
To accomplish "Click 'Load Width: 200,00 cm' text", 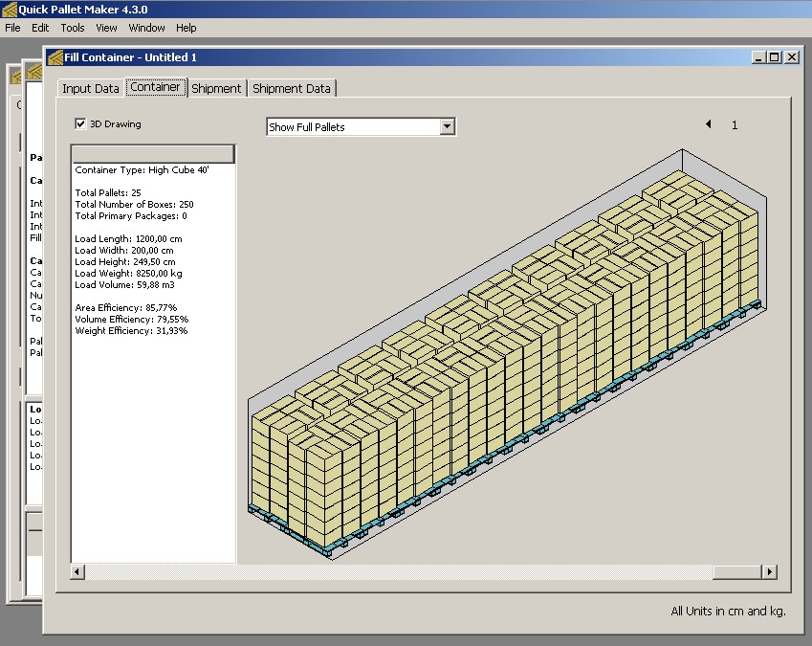I will click(x=124, y=250).
